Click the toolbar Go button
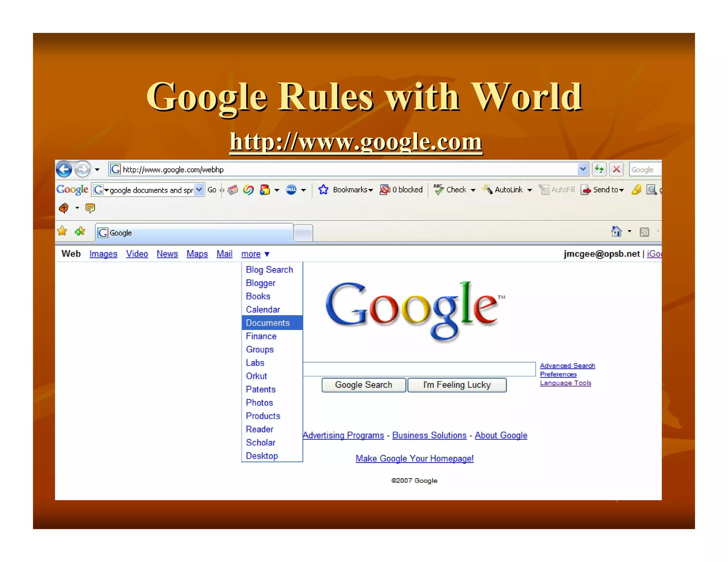Screen dimensions: 728x562 coord(212,190)
